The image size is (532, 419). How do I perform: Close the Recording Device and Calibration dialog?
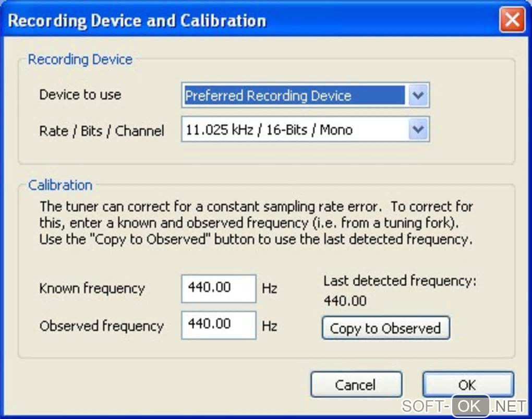(x=512, y=20)
